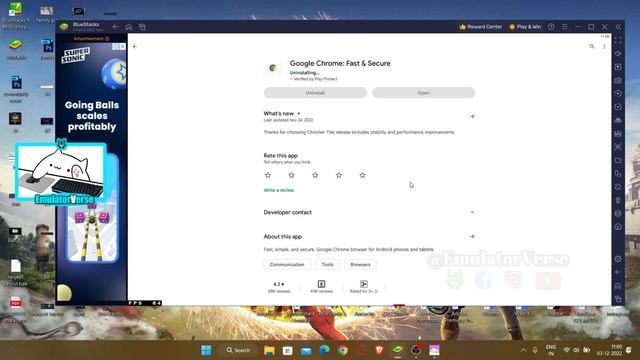Click the download count icon
This screenshot has width=640, height=360.
tap(321, 284)
